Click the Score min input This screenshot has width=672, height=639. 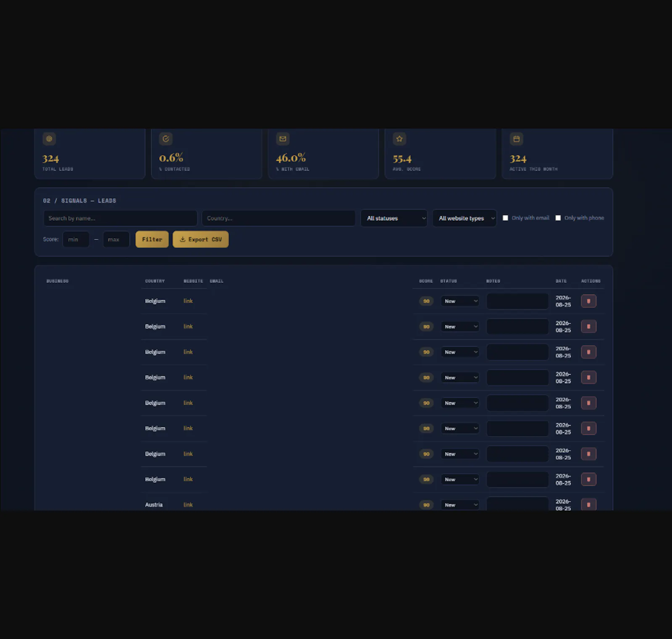tap(76, 239)
